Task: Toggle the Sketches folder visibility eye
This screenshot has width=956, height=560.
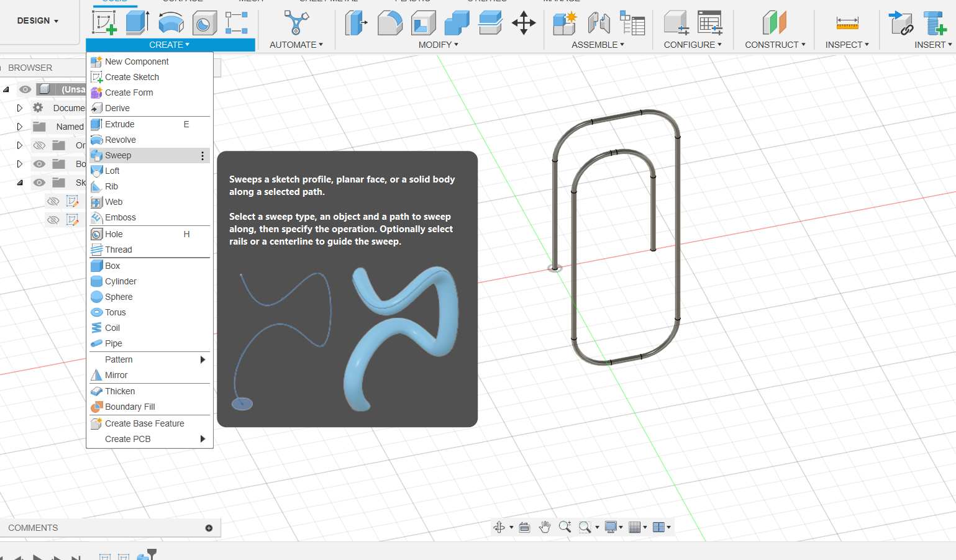Action: point(39,183)
